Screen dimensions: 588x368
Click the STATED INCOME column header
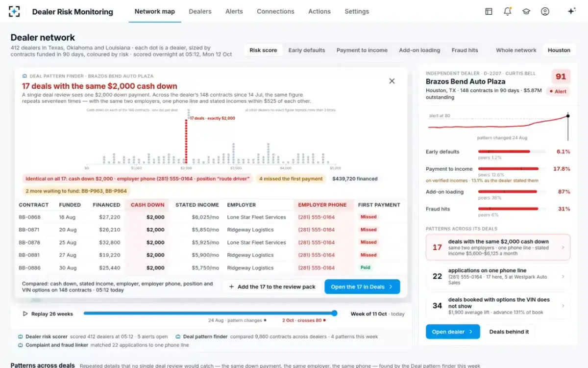[x=197, y=205]
